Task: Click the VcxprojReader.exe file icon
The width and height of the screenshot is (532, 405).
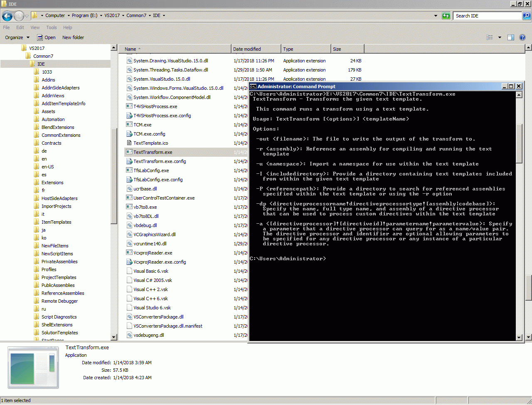Action: coord(129,253)
